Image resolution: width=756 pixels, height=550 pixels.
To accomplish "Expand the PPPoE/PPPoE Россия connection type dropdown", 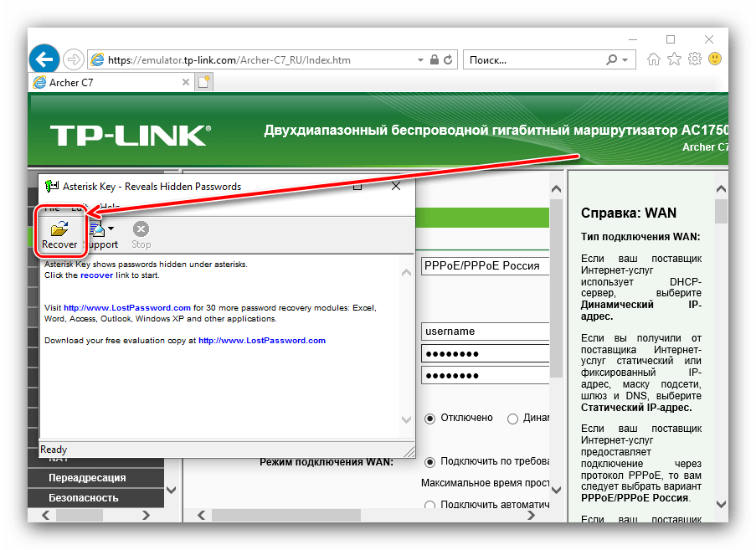I will click(484, 267).
